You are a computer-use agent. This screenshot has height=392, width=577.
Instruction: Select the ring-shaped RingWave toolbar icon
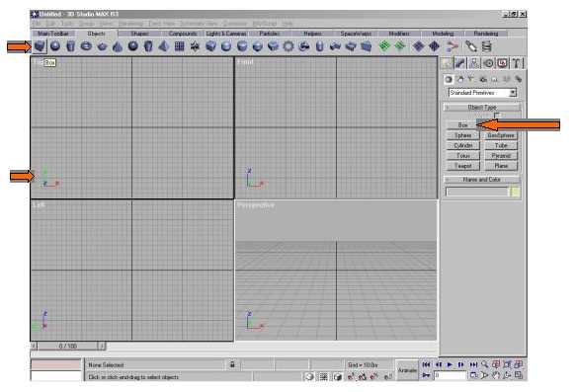click(x=288, y=46)
